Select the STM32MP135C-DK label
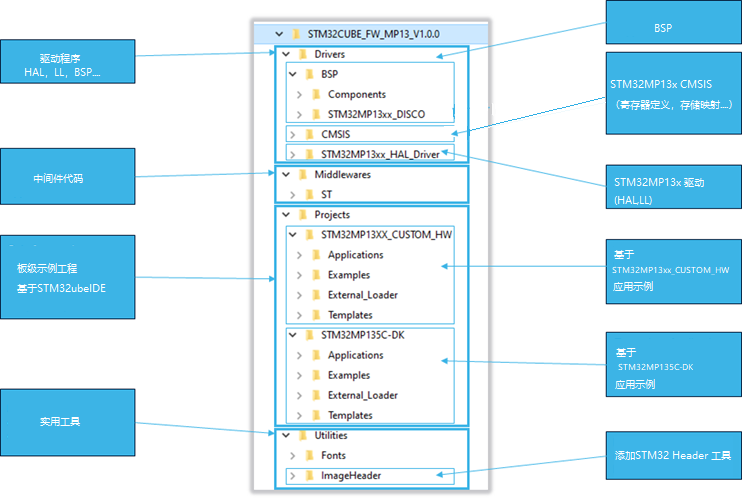Screen dimensions: 742x499 [x=362, y=335]
